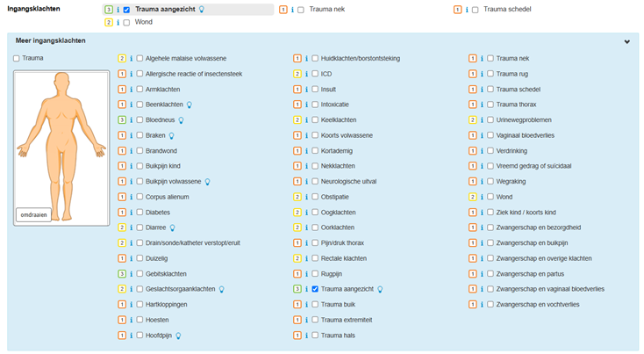The height and width of the screenshot is (354, 644).
Task: Click info icon beside Insult
Action: click(306, 90)
